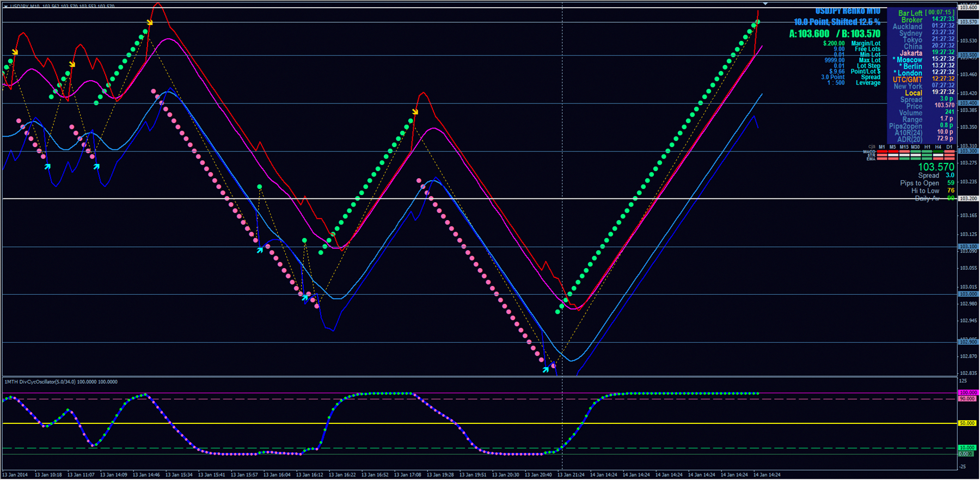The width and height of the screenshot is (980, 480).
Task: Click the Max Lot label
Action: (x=869, y=60)
